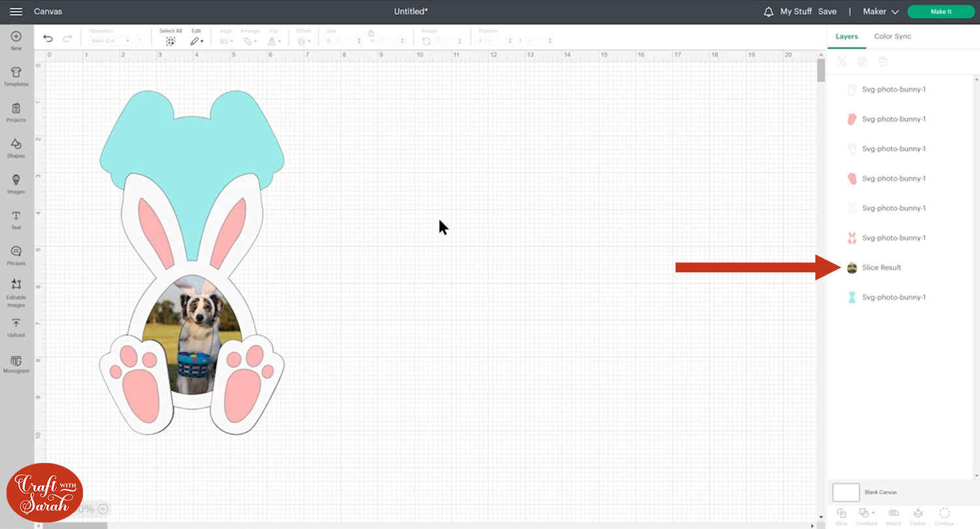Select the Flatten icon

pos(918,515)
